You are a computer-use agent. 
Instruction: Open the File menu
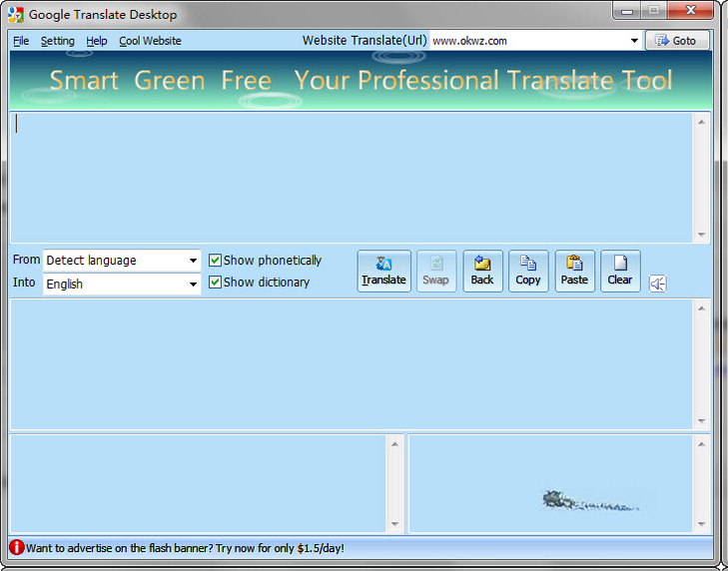21,41
